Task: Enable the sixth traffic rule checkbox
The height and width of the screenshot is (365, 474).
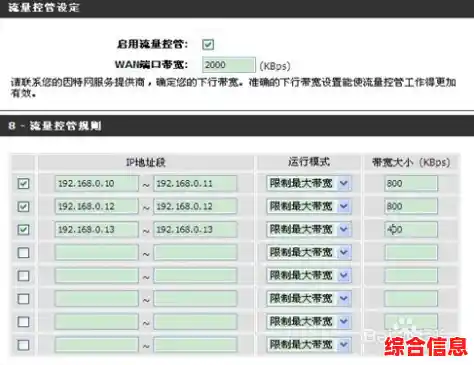Action: pos(23,299)
